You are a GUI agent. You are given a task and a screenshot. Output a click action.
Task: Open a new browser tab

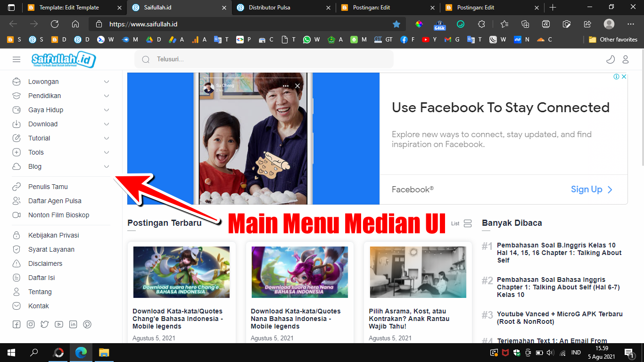coord(553,8)
